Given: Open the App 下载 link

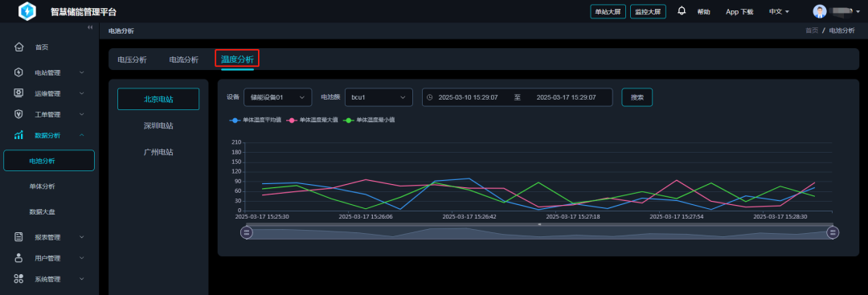Looking at the screenshot, I should click(x=739, y=11).
